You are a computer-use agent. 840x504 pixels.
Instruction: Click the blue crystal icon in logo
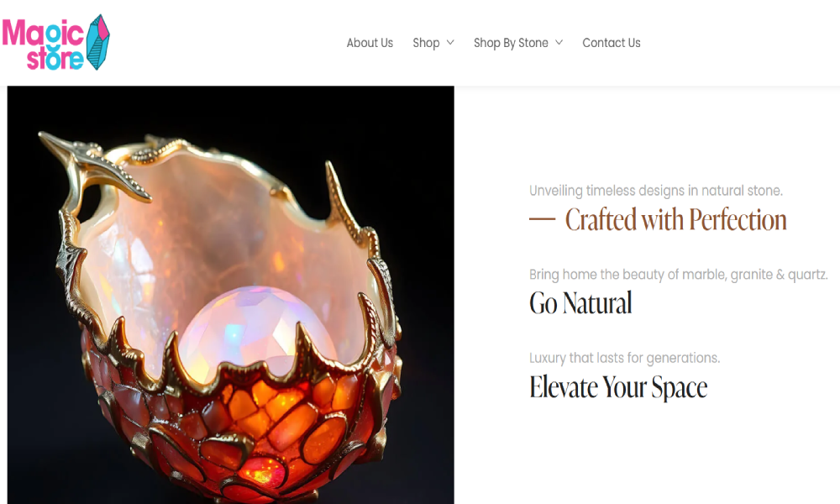98,42
